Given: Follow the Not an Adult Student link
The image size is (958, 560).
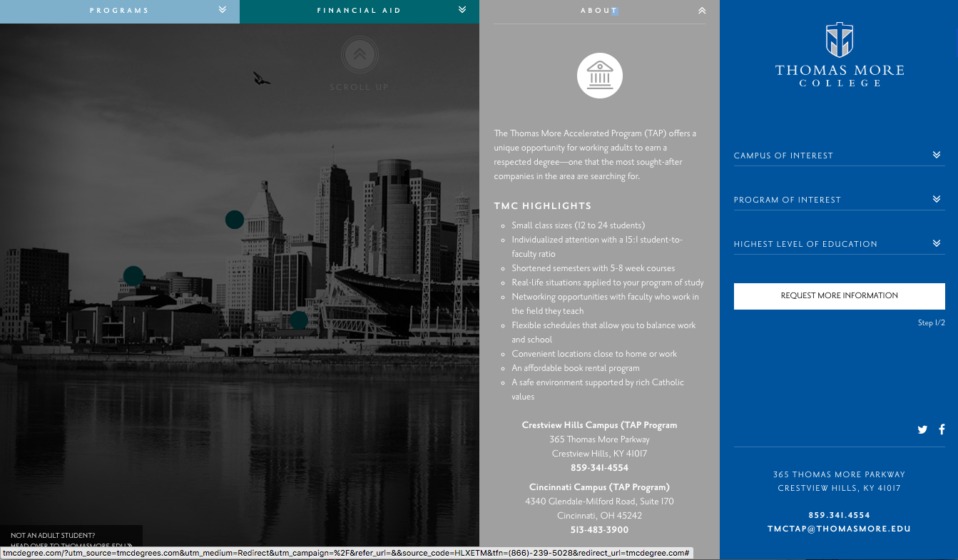Looking at the screenshot, I should 71,541.
